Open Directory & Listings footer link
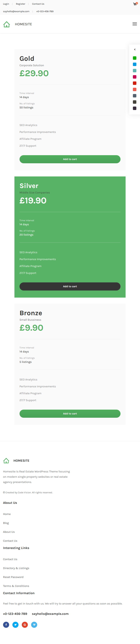This screenshot has height=644, width=140. (x=16, y=568)
